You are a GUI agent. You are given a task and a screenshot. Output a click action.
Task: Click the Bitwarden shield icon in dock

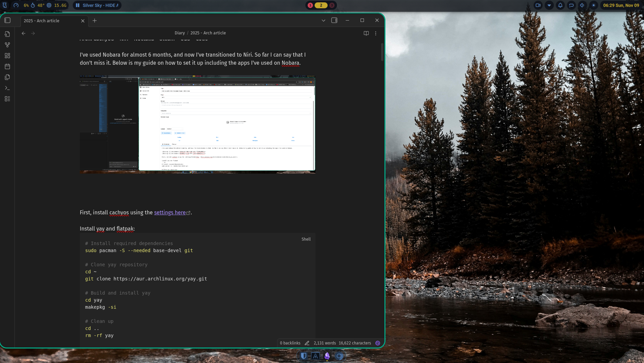click(x=304, y=356)
